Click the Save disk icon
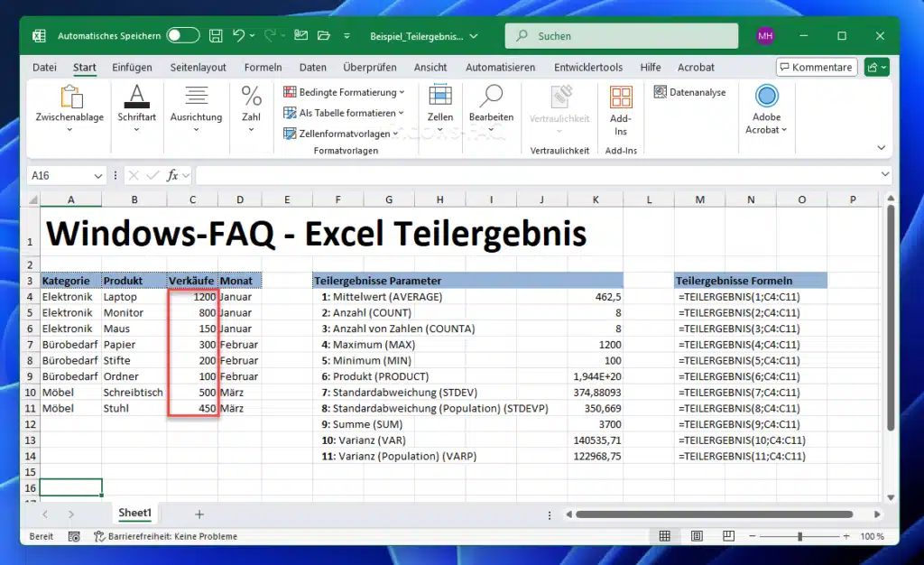Viewport: 924px width, 565px height. (x=216, y=35)
